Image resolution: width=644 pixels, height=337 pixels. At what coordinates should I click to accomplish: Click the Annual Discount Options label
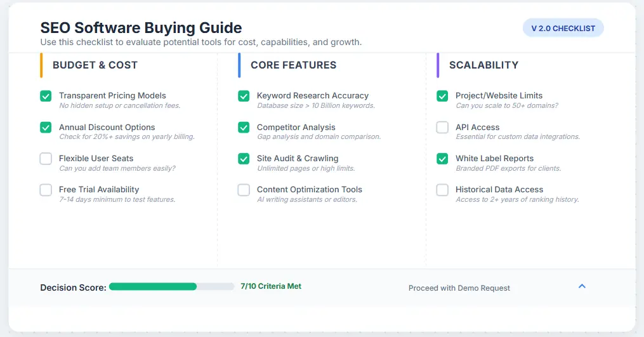(x=107, y=128)
